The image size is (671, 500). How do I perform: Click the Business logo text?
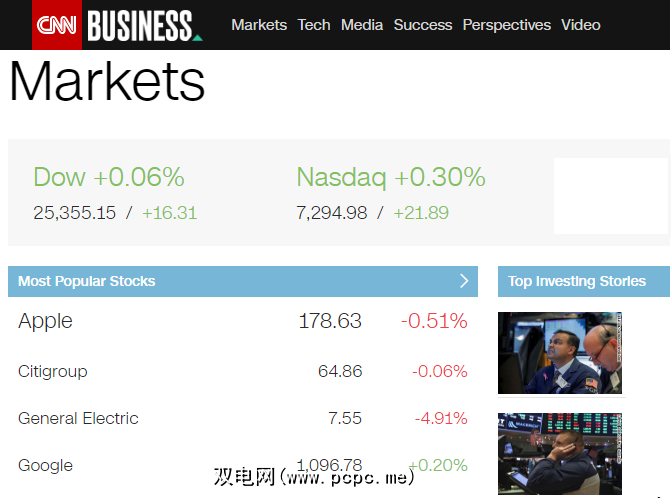140,25
